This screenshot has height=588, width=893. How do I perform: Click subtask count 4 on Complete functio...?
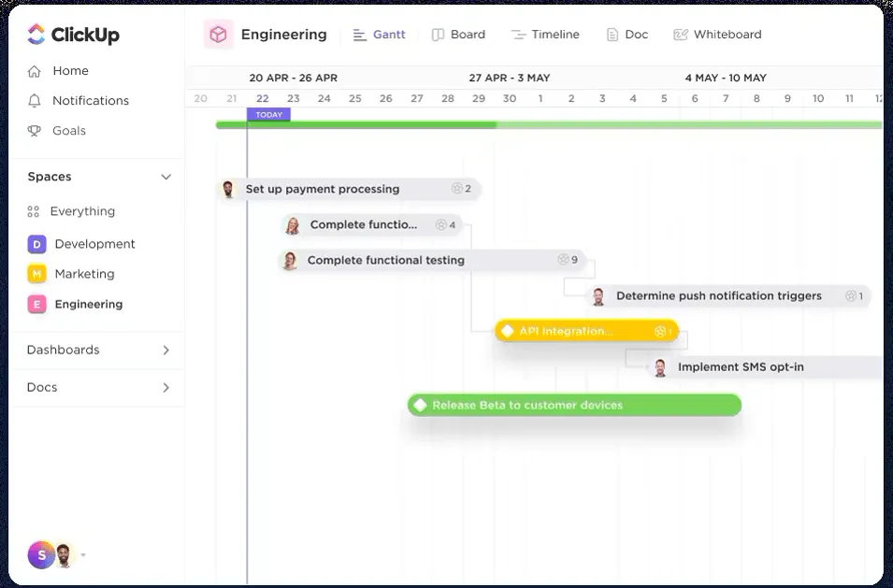tap(446, 225)
